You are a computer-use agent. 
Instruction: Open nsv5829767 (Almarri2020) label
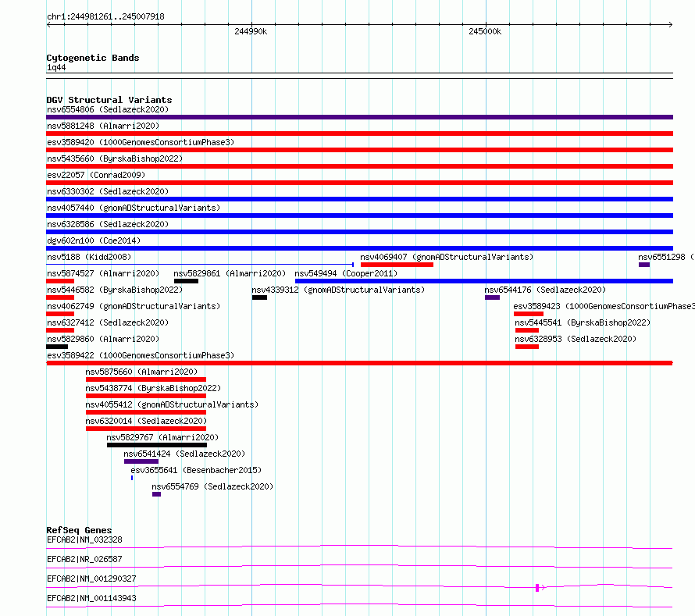tap(162, 437)
